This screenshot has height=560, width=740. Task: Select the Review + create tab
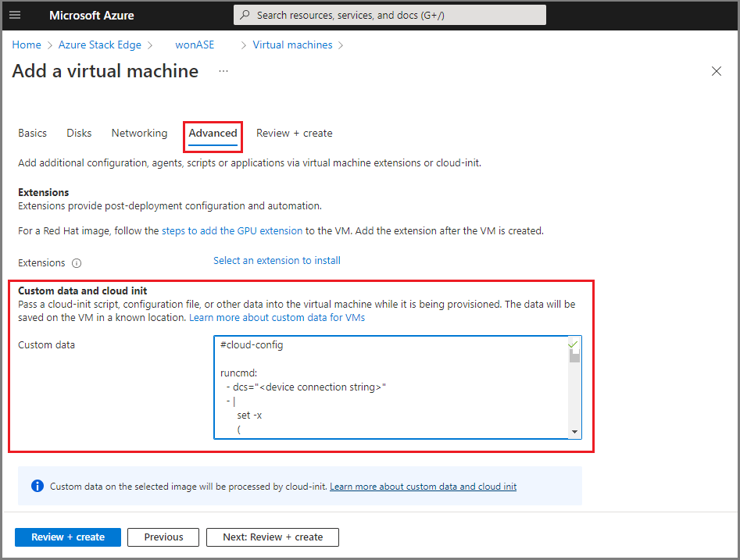[x=294, y=133]
